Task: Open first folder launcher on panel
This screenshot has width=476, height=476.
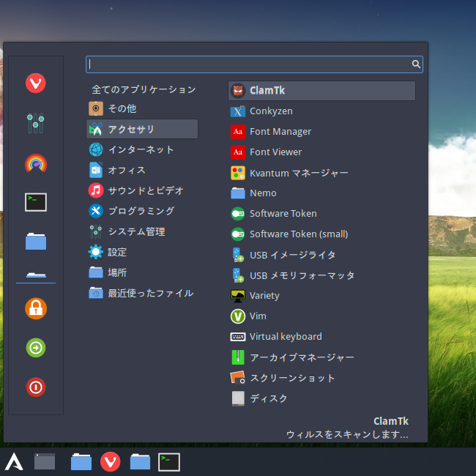Action: click(81, 462)
